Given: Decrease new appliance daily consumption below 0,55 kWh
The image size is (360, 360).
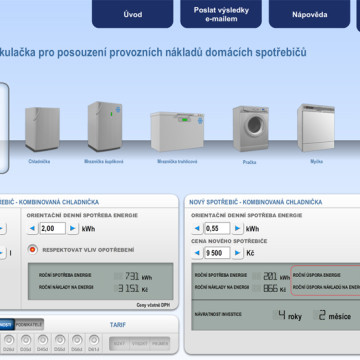Looking at the screenshot, I should [x=197, y=228].
